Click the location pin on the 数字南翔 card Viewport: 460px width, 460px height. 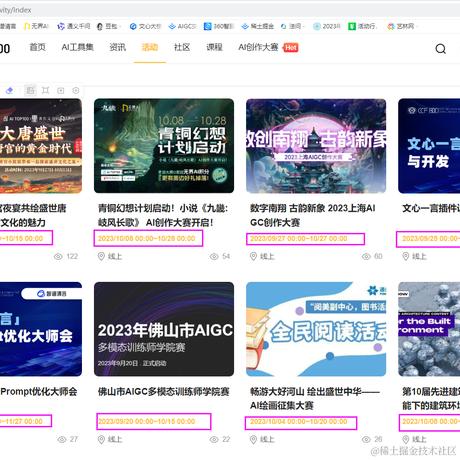pyautogui.click(x=253, y=256)
